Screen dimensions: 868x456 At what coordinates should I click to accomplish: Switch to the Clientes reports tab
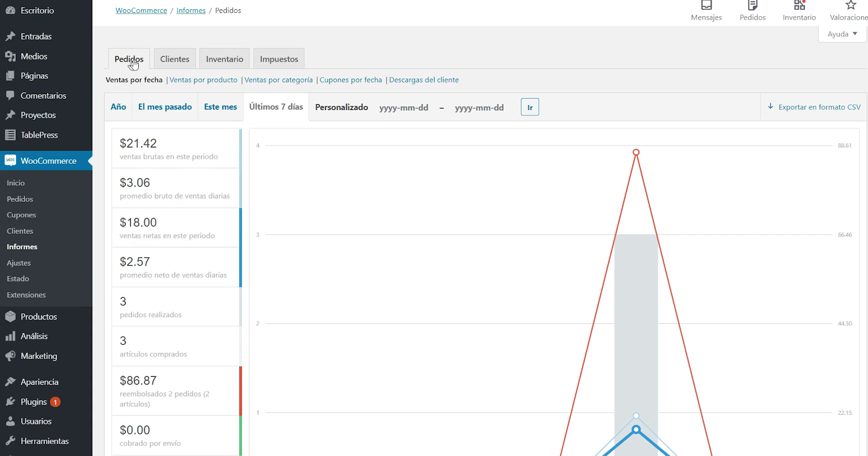175,59
